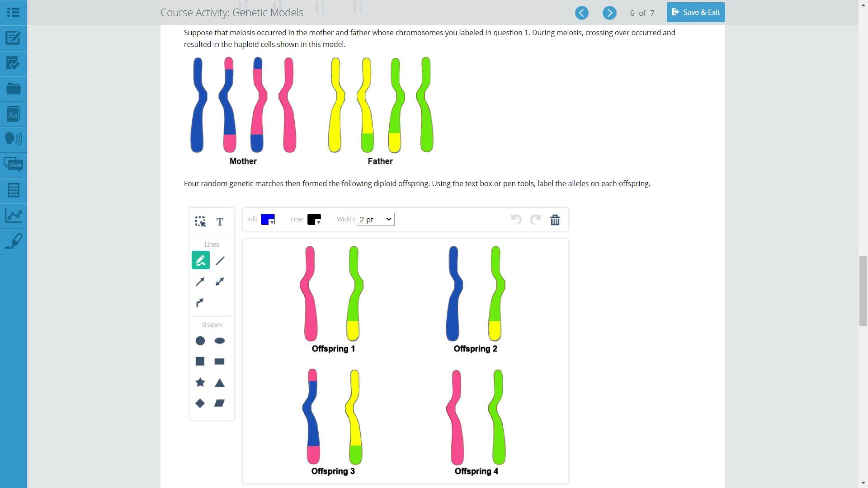
Task: Open the Hola translation tool
Action: click(13, 164)
